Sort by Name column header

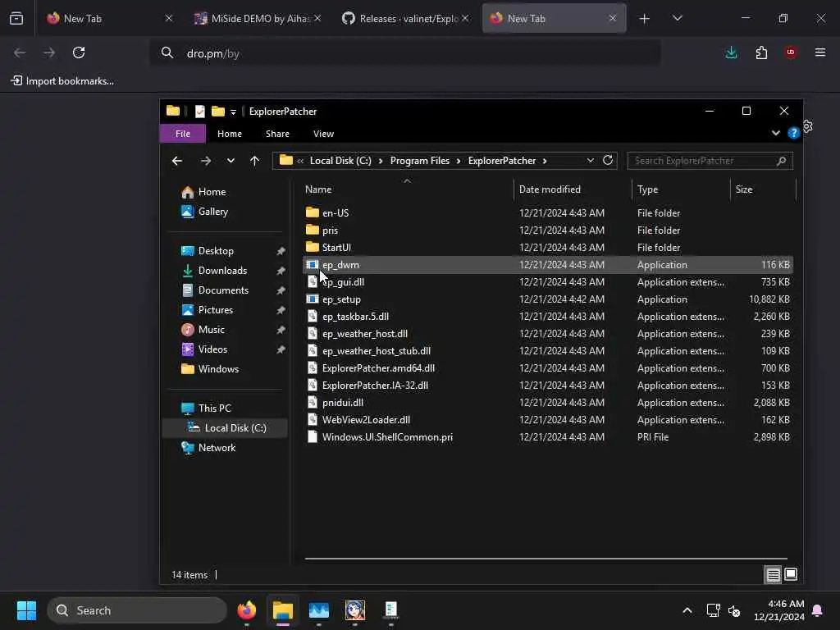pyautogui.click(x=318, y=189)
